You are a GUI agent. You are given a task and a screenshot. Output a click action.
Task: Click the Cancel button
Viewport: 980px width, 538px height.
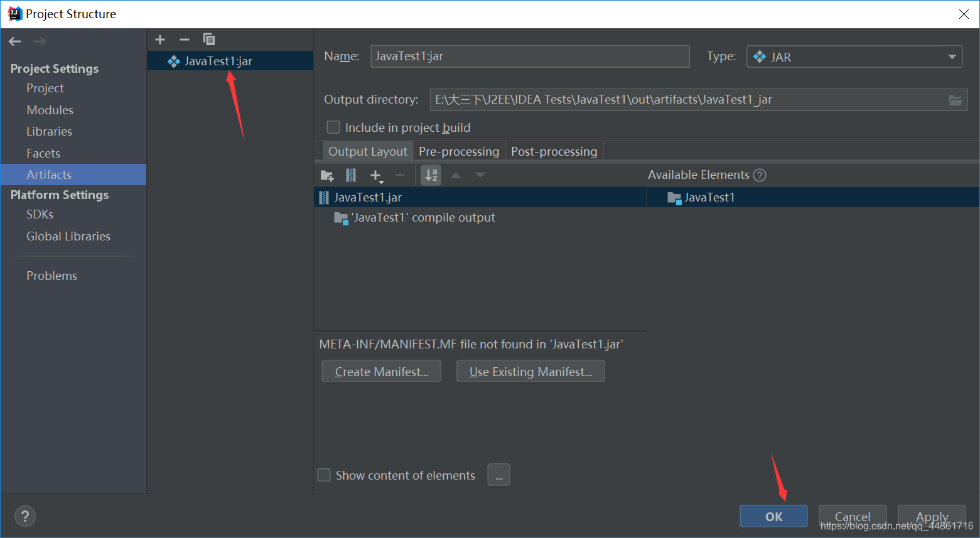853,517
